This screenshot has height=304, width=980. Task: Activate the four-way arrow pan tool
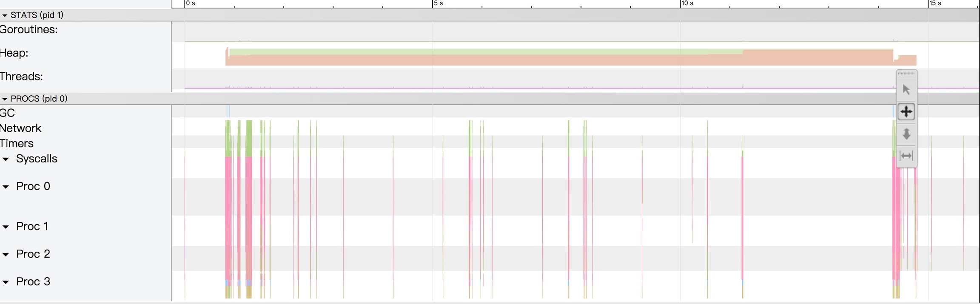click(x=906, y=112)
